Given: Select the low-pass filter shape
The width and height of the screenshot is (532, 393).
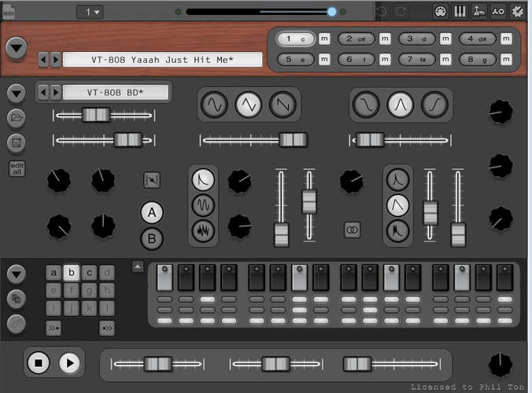Looking at the screenshot, I should [x=366, y=105].
